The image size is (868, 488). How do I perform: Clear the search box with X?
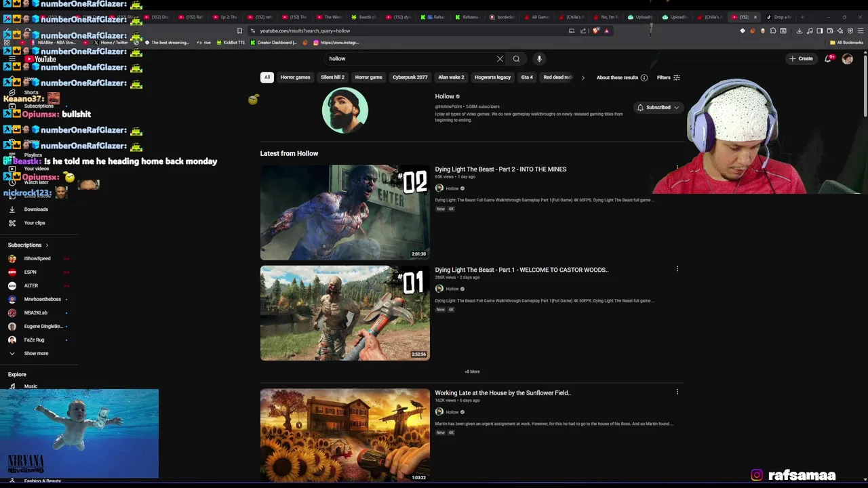point(500,59)
